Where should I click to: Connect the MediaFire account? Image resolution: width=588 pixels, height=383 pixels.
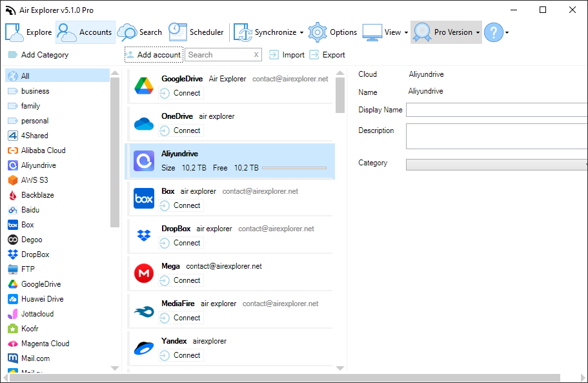tap(181, 318)
